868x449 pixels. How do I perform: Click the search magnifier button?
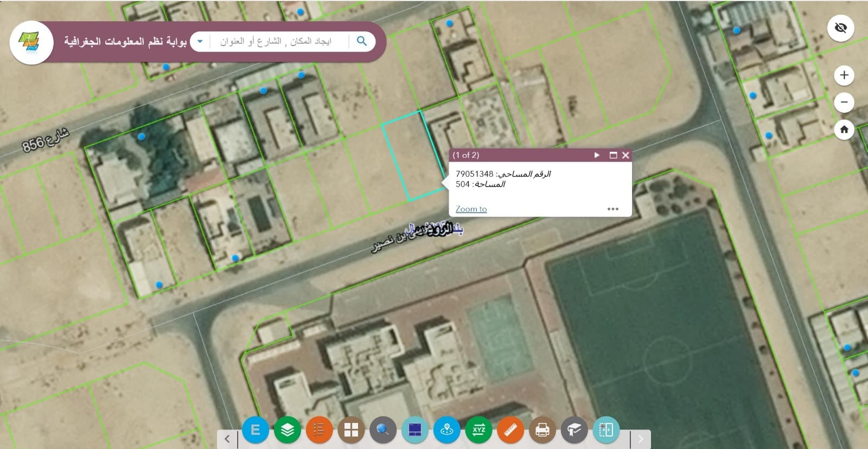(362, 41)
